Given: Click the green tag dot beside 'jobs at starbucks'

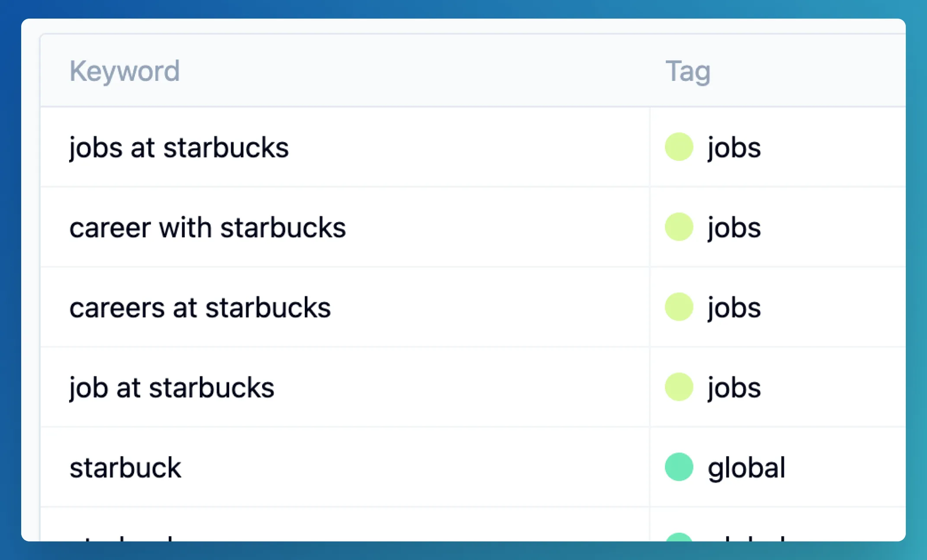Looking at the screenshot, I should tap(679, 147).
